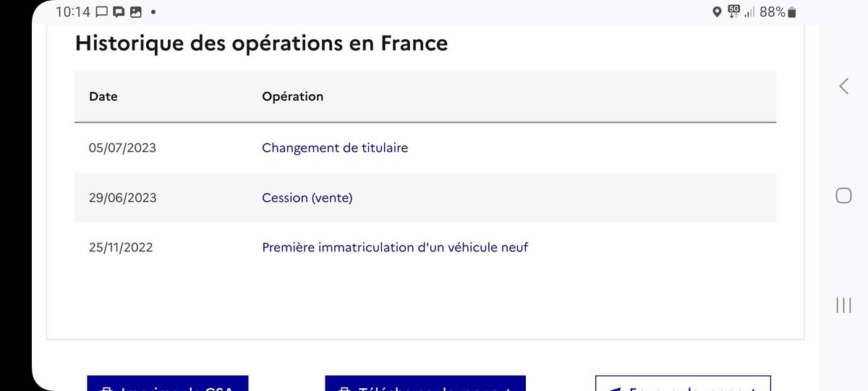This screenshot has height=391, width=868.
Task: Click the 'Date' column header
Action: pyautogui.click(x=103, y=96)
